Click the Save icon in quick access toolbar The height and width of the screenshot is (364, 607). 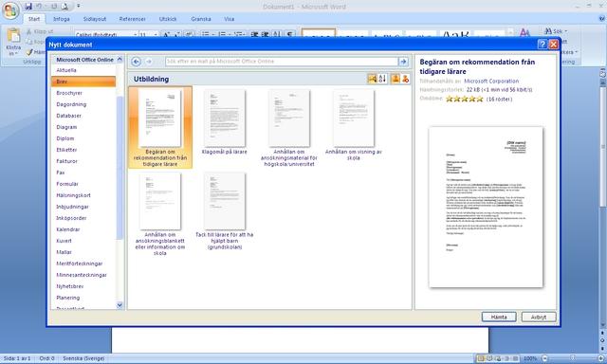coord(28,7)
